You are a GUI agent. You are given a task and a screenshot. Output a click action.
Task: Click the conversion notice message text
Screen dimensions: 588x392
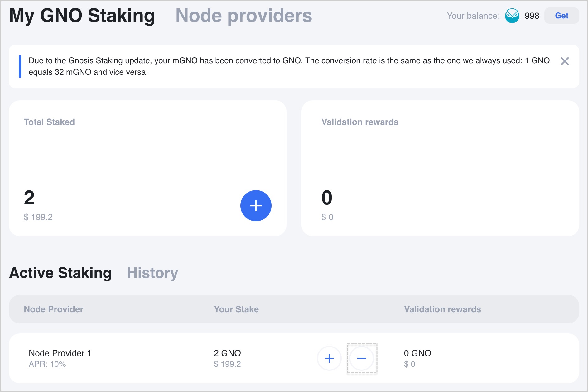tap(289, 66)
